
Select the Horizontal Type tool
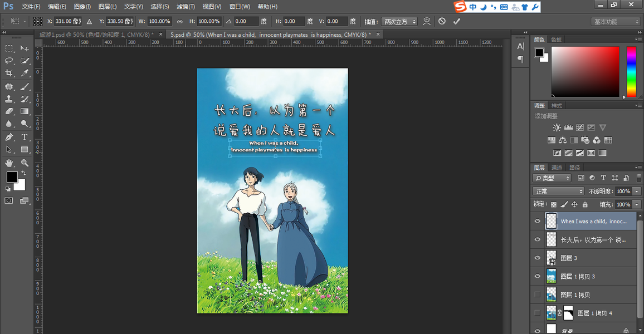pos(25,137)
